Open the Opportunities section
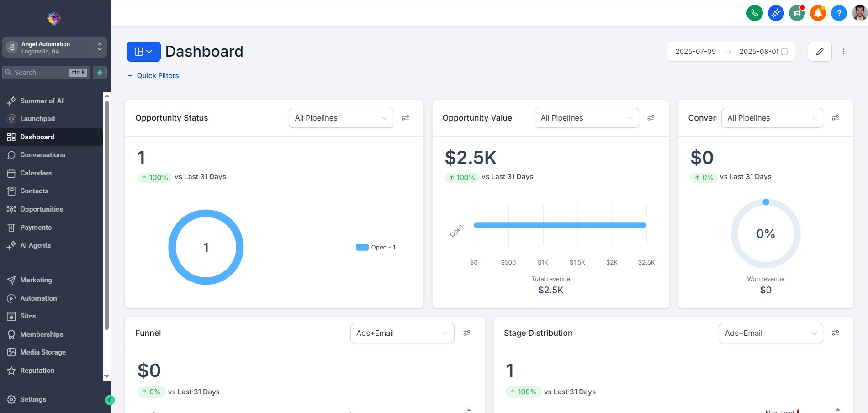This screenshot has height=413, width=868. [41, 209]
